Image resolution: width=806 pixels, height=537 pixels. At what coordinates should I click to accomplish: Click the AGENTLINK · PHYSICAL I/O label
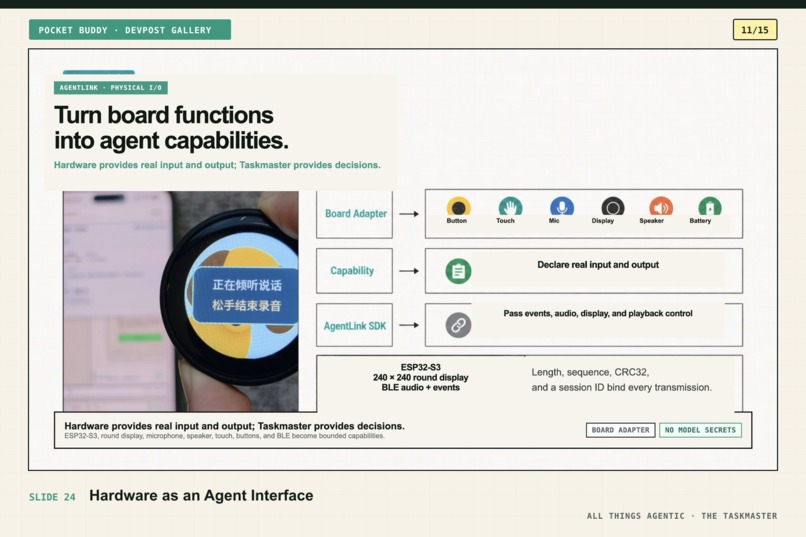coord(111,88)
